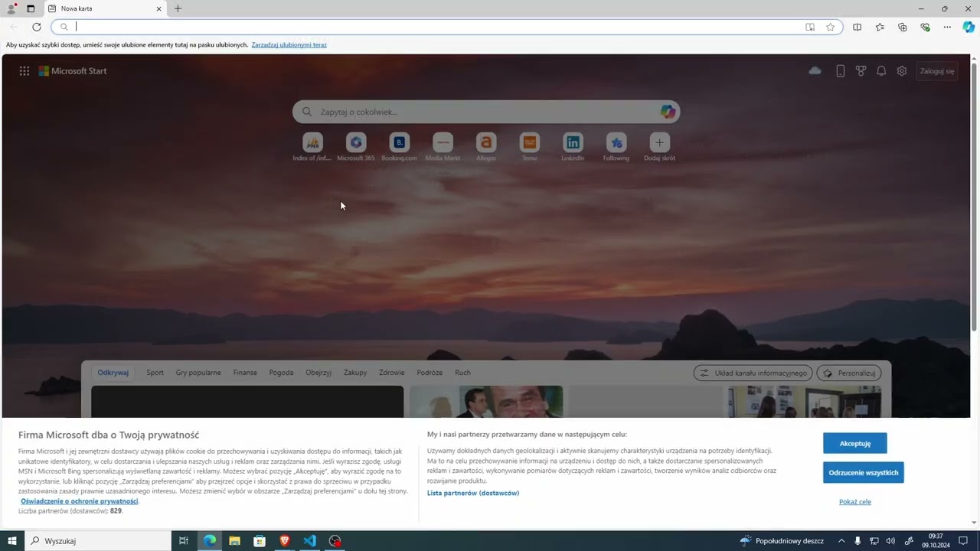This screenshot has width=980, height=551.
Task: Open the Copilot icon in Edge toolbar
Action: point(969,27)
